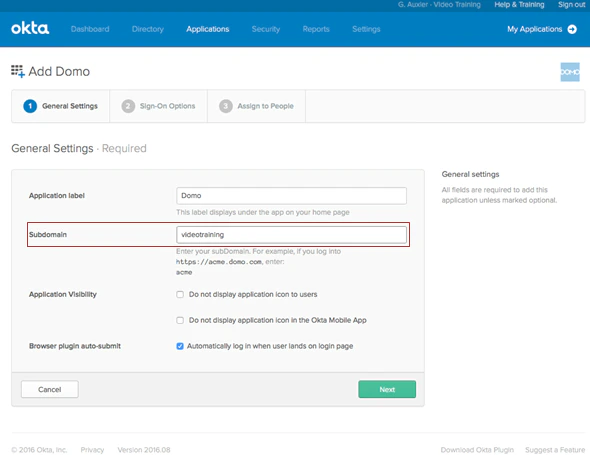Click the step 1 circle icon
Screen dimensions: 590x455
[30, 106]
